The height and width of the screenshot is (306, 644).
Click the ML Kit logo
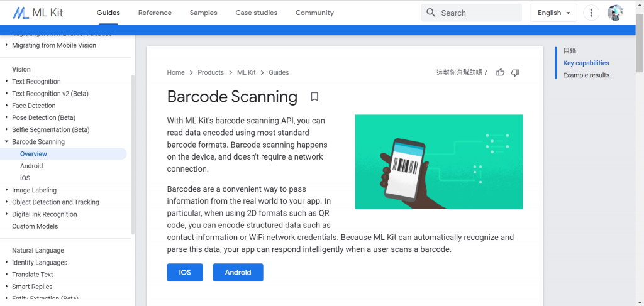(x=38, y=13)
